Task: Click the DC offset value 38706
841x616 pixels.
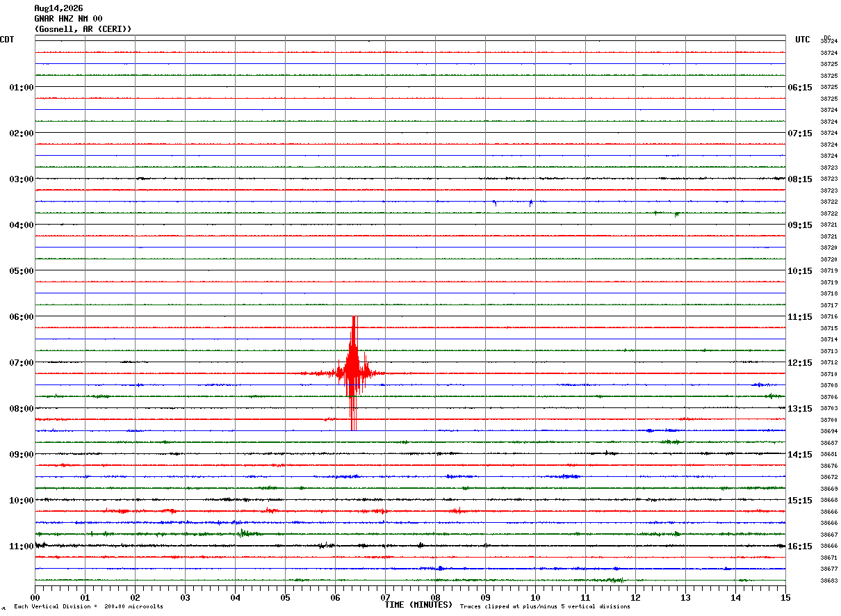Action: [x=829, y=397]
